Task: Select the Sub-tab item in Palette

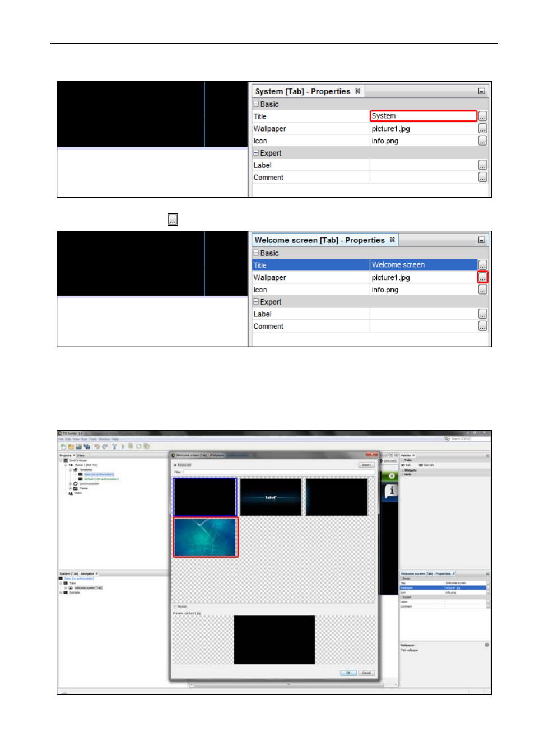Action: pos(426,465)
